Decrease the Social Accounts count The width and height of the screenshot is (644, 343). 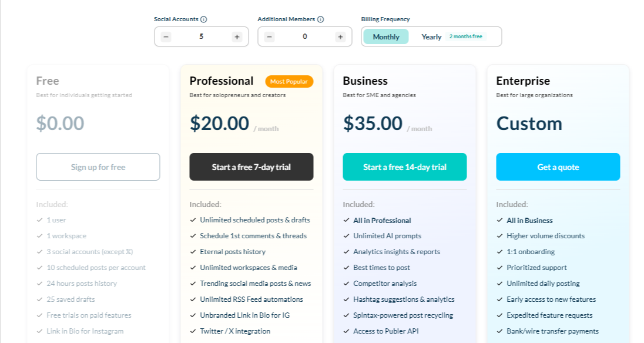[166, 36]
